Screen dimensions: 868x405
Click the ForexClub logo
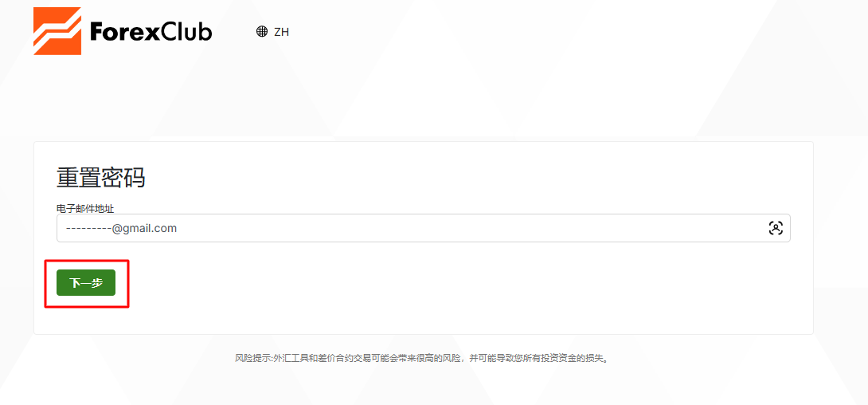point(123,31)
